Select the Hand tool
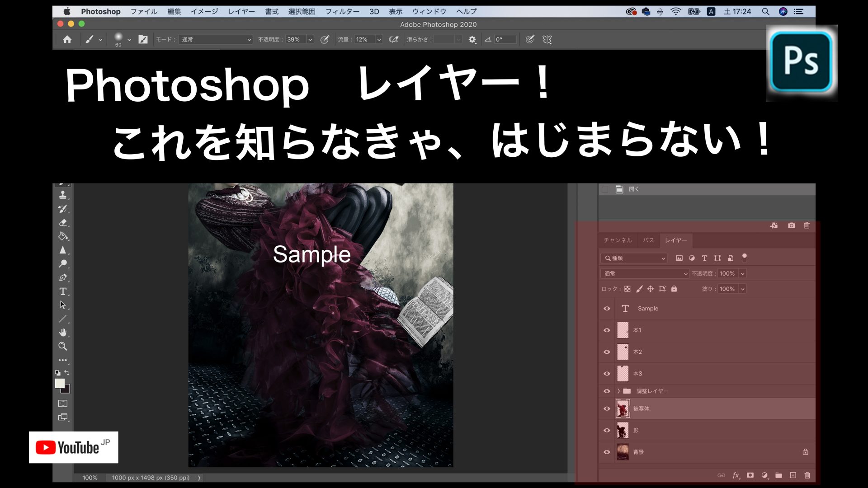Viewport: 868px width, 488px height. pyautogui.click(x=63, y=333)
